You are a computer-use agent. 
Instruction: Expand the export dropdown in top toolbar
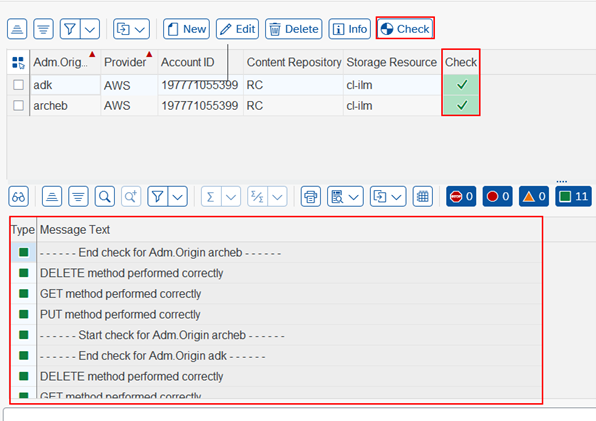(131, 29)
